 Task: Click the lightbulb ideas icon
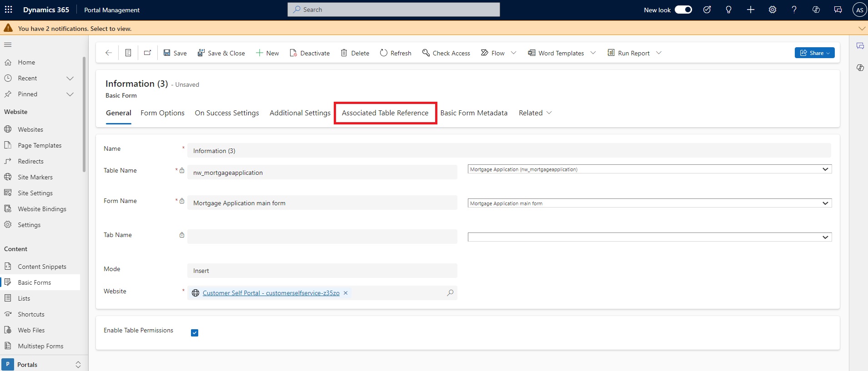728,10
